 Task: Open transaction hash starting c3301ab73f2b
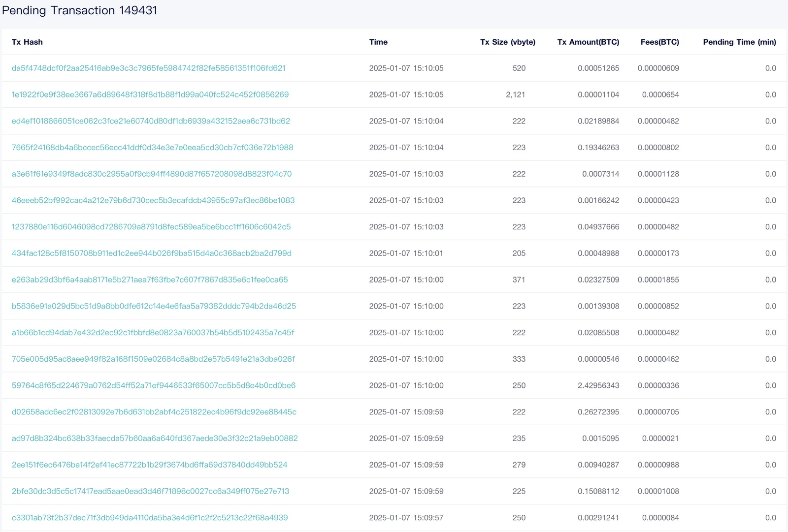[150, 518]
